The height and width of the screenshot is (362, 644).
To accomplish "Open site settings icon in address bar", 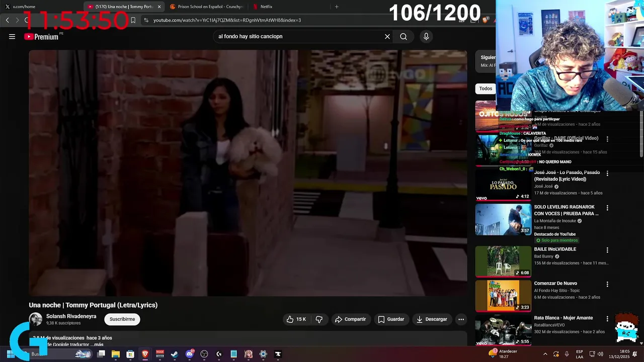I will click(x=146, y=20).
